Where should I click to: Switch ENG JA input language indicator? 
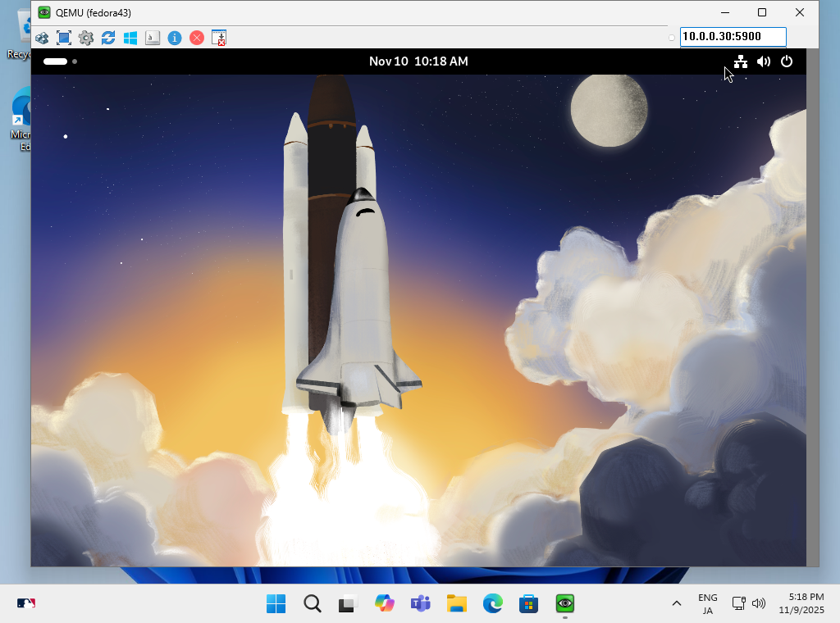[x=707, y=604]
